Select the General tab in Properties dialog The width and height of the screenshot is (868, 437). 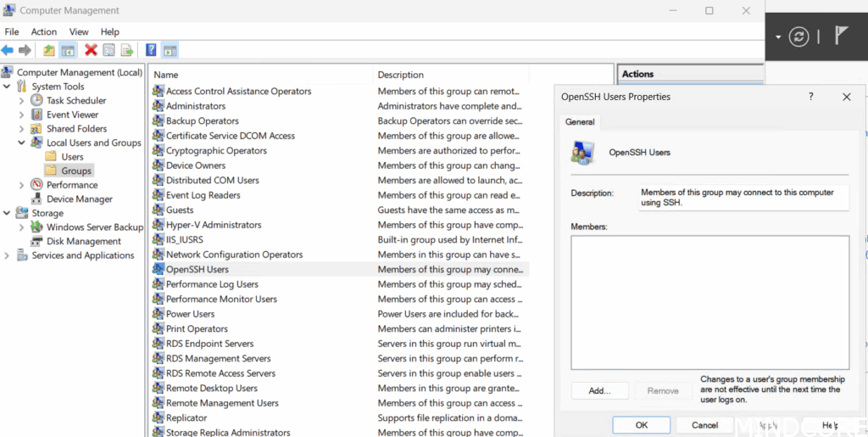(580, 122)
